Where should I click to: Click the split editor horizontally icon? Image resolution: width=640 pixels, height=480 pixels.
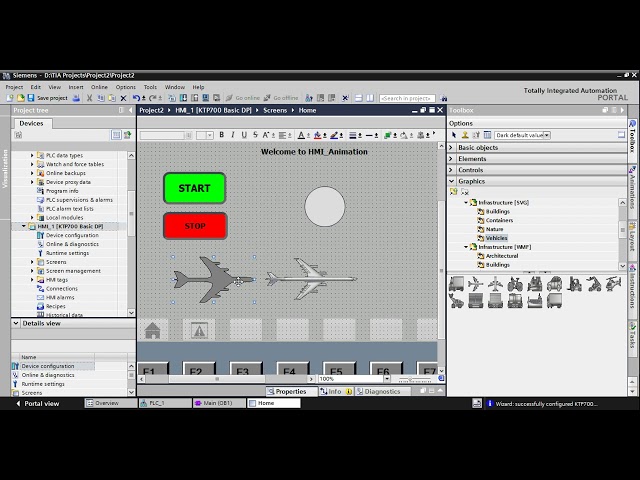tap(358, 98)
